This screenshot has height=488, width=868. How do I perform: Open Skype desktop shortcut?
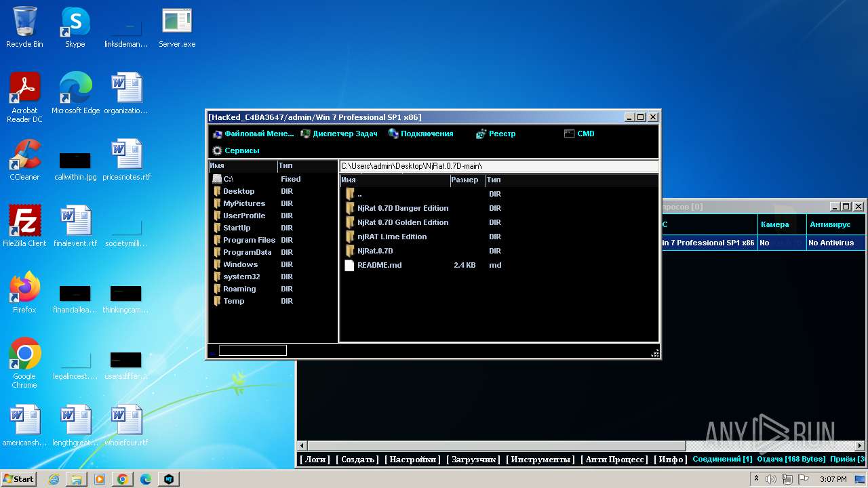click(75, 28)
